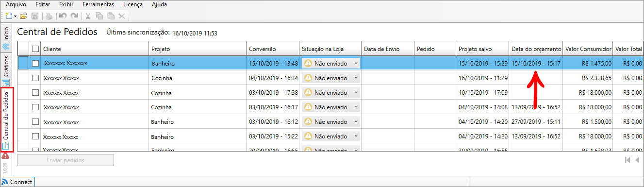
Task: Check the Cozinha 03/10/2019 - 16:17 row checkbox
Action: point(35,107)
